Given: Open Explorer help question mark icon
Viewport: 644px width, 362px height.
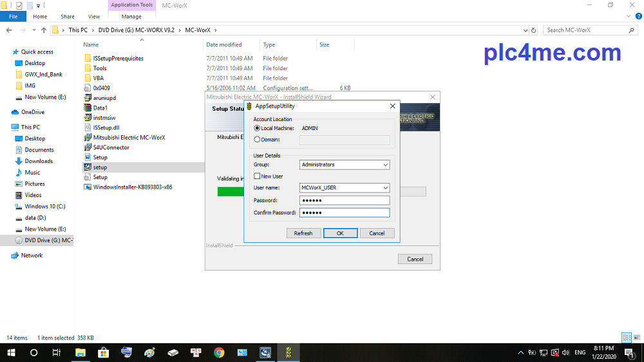Looking at the screenshot, I should (x=638, y=17).
